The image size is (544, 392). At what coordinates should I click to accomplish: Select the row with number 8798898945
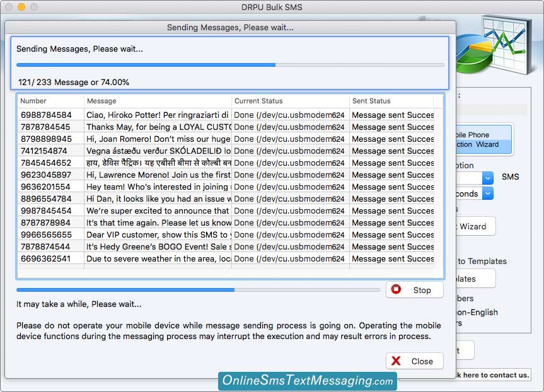(x=226, y=139)
